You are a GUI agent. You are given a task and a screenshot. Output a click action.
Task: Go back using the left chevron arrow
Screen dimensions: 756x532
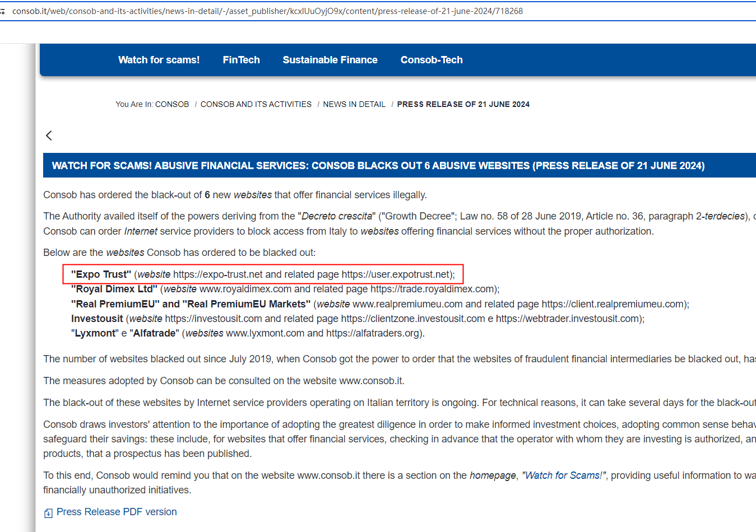(49, 136)
